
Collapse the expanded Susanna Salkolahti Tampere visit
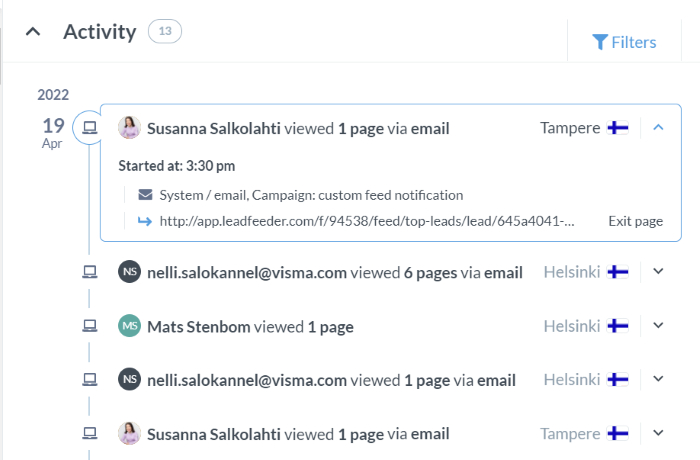[x=658, y=128]
